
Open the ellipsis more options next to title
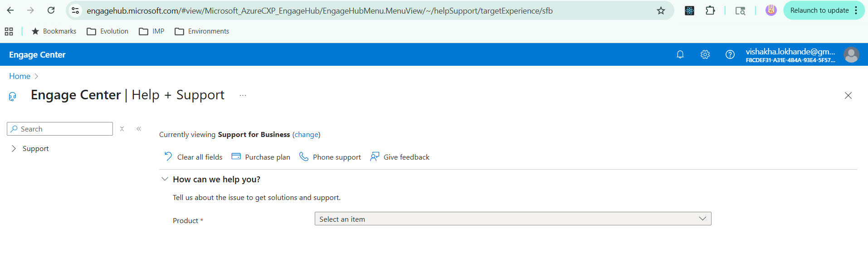coord(243,95)
